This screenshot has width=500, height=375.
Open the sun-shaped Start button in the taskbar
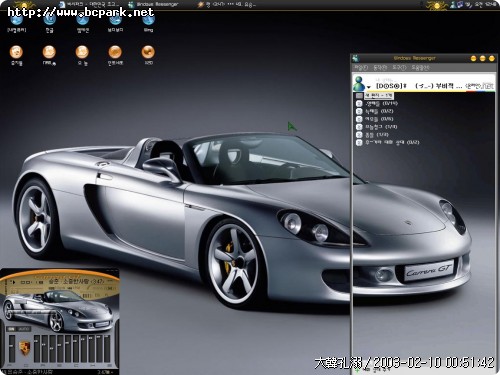[x=24, y=5]
